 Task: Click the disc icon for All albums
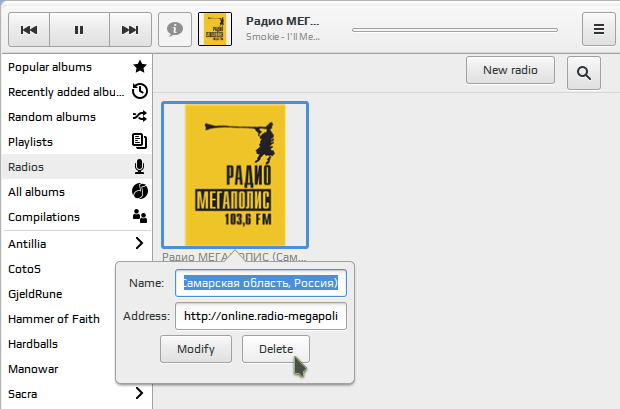(140, 191)
